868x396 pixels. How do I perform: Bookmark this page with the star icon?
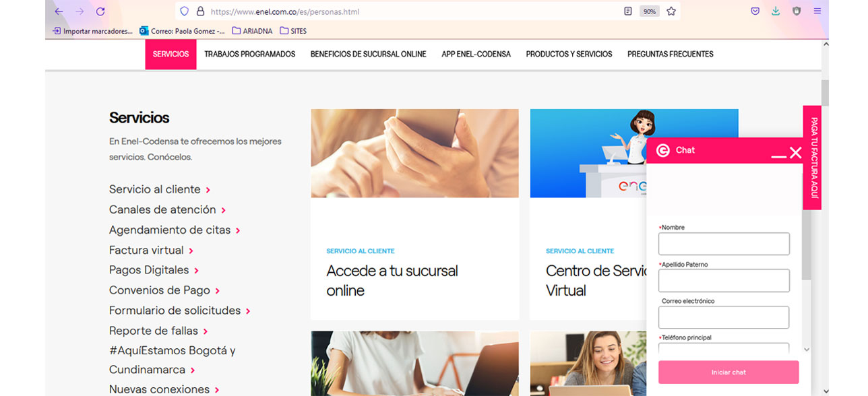[x=671, y=11]
